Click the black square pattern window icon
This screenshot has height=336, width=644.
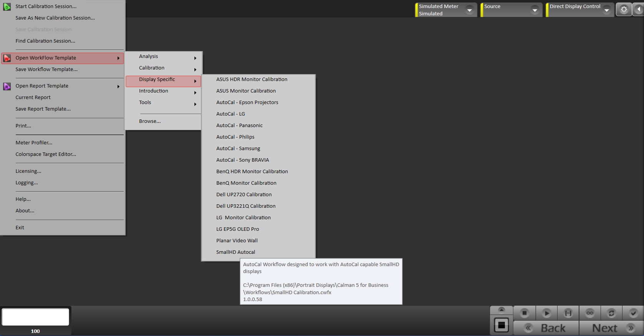(501, 325)
